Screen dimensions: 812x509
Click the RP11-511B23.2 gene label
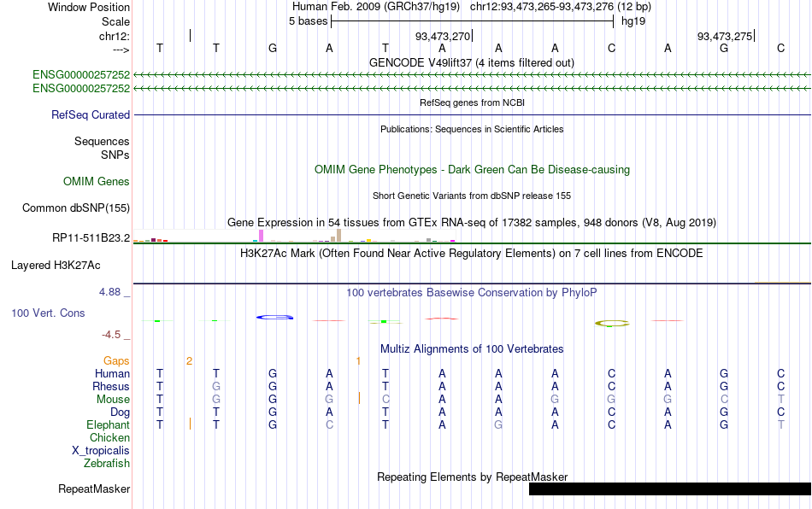tap(91, 238)
